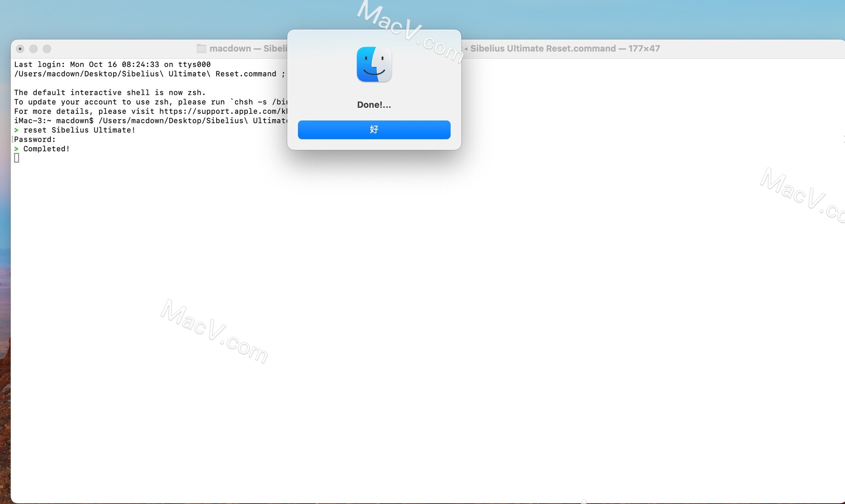Click the 'reset Sibelius Ultimate!' output line
Viewport: 845px width, 504px height.
75,130
